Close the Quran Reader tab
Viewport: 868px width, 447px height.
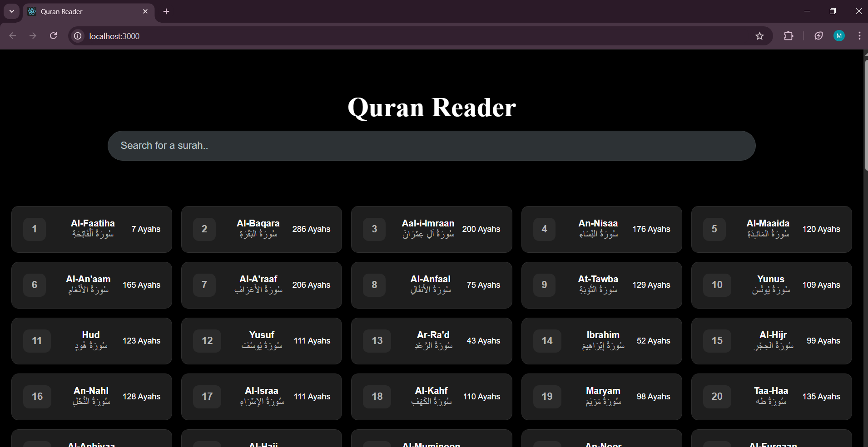click(x=145, y=11)
